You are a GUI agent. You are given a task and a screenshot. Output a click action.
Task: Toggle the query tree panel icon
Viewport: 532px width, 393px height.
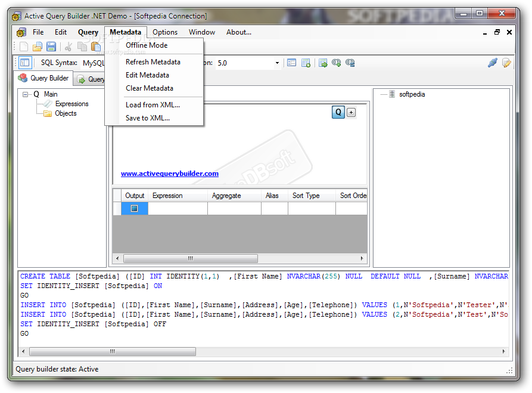tap(25, 63)
